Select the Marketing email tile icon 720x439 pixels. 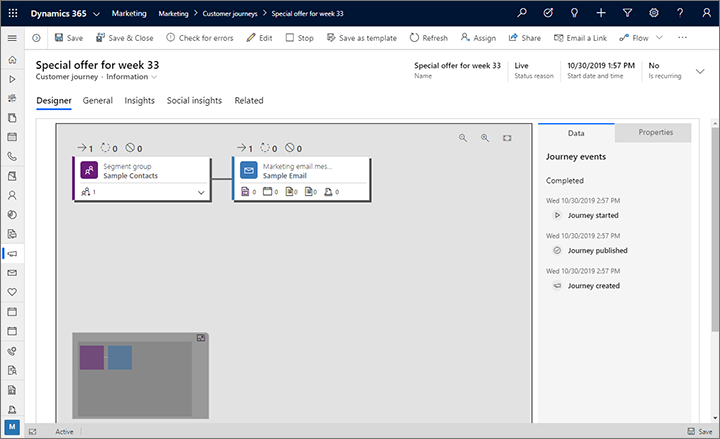click(x=247, y=170)
